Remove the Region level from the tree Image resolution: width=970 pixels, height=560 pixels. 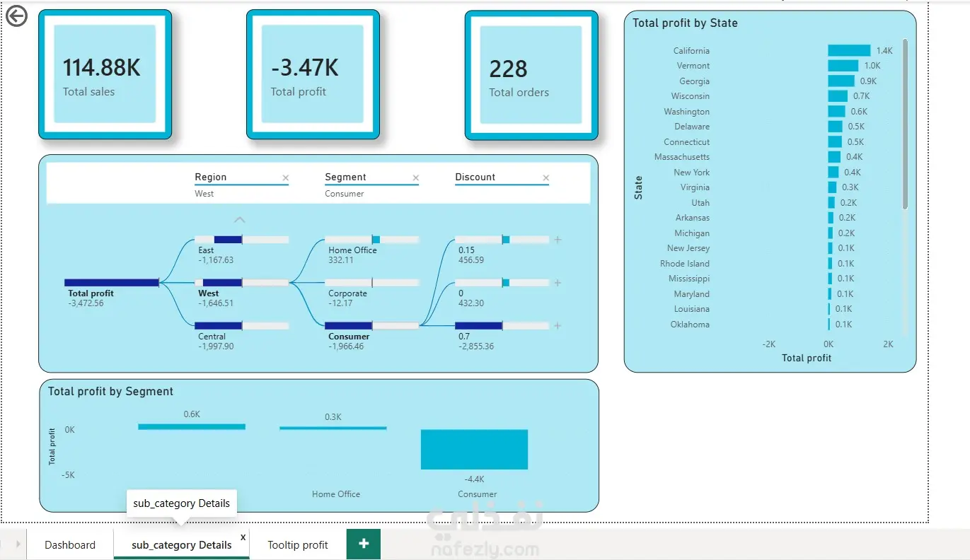[x=286, y=178]
